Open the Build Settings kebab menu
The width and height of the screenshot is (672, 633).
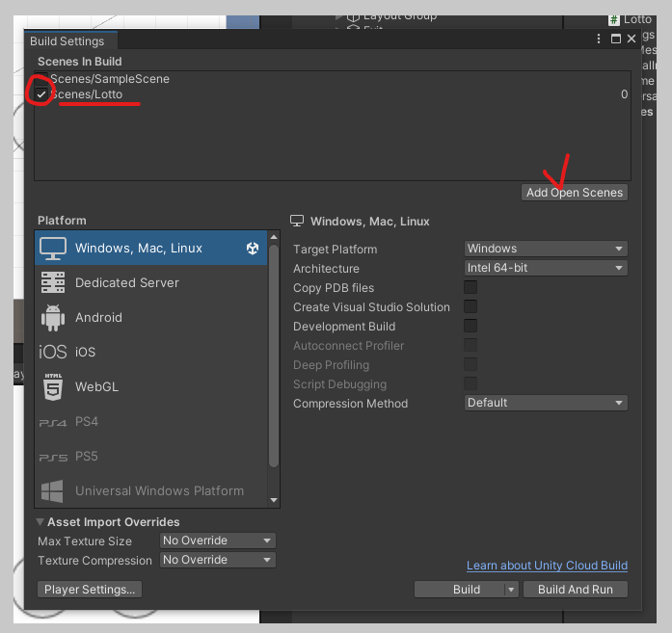tap(599, 39)
